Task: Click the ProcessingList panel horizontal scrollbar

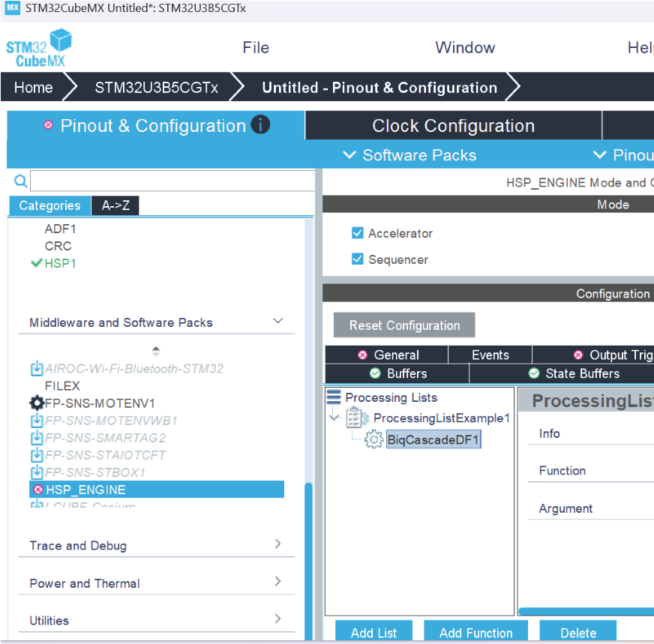Action: (x=586, y=611)
